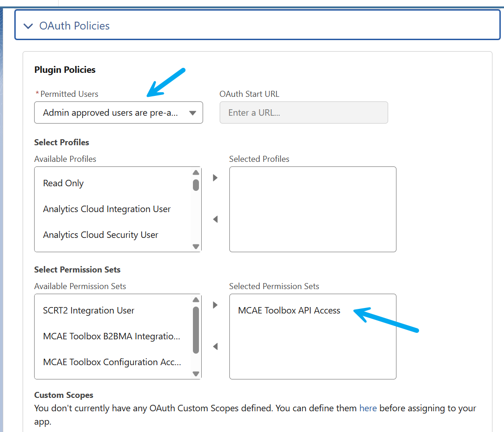This screenshot has height=432, width=504.
Task: Select MCAE Toolbox B2BMA Integration permission set
Action: (x=112, y=336)
